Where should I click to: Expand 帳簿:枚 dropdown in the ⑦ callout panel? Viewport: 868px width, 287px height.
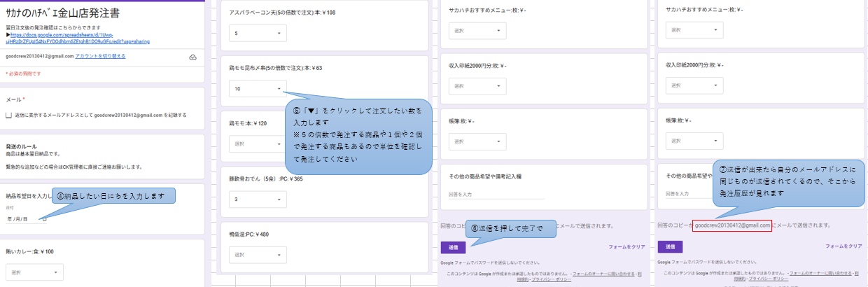(696, 141)
